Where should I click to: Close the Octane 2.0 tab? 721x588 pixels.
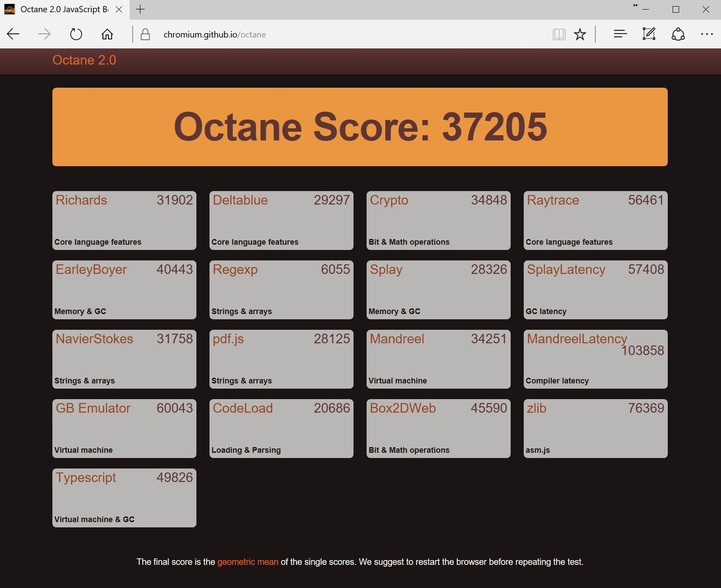[x=119, y=9]
